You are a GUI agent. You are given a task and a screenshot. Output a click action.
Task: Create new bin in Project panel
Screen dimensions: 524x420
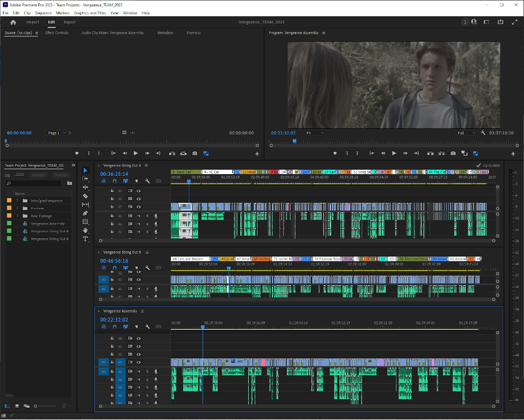(x=69, y=183)
